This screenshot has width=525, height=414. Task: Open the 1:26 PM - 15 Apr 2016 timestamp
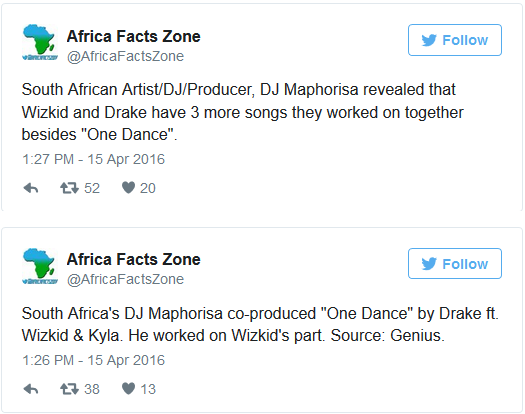(93, 360)
